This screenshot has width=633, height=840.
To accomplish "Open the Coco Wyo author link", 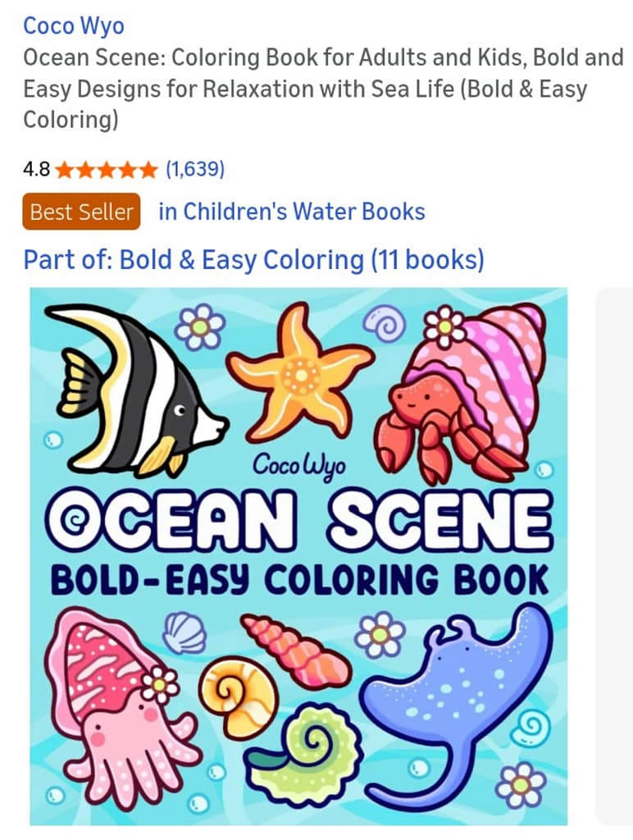I will 74,25.
